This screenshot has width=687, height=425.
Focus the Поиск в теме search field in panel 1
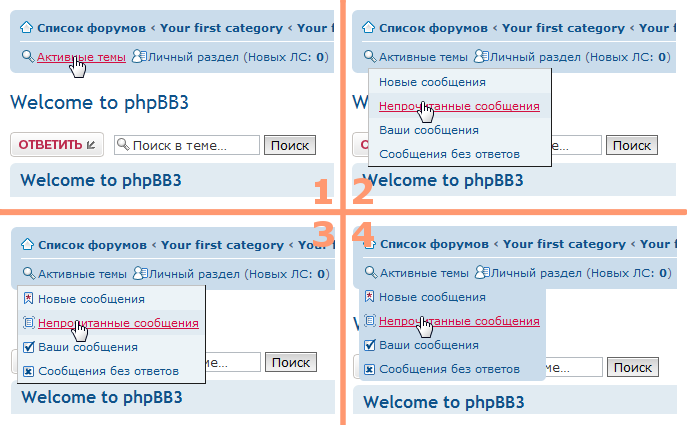(185, 145)
